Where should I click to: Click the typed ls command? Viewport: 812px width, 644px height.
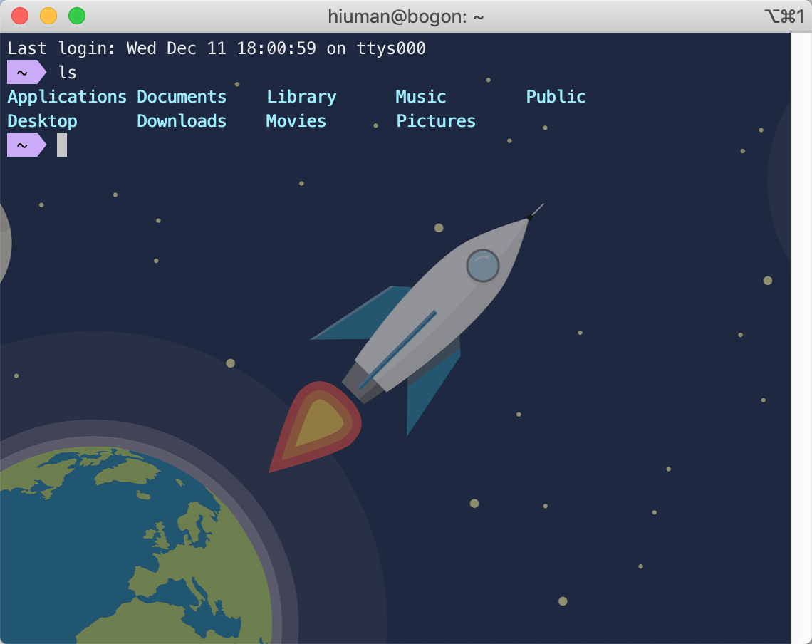point(68,73)
